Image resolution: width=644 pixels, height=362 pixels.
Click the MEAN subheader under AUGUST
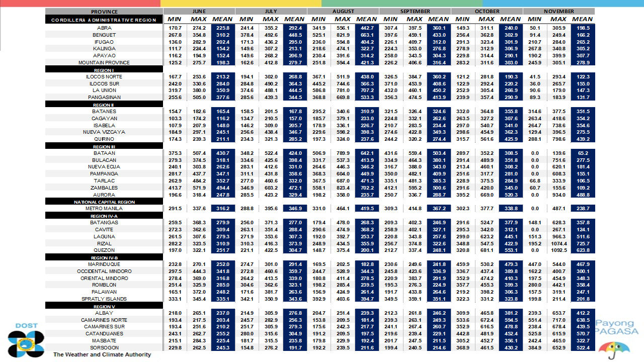(x=366, y=19)
